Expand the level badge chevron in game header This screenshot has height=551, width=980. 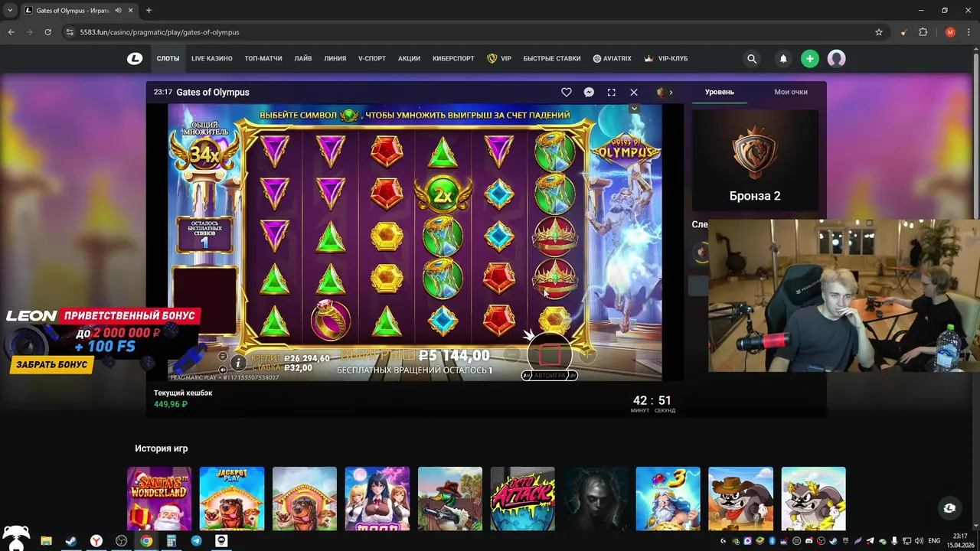(x=671, y=92)
